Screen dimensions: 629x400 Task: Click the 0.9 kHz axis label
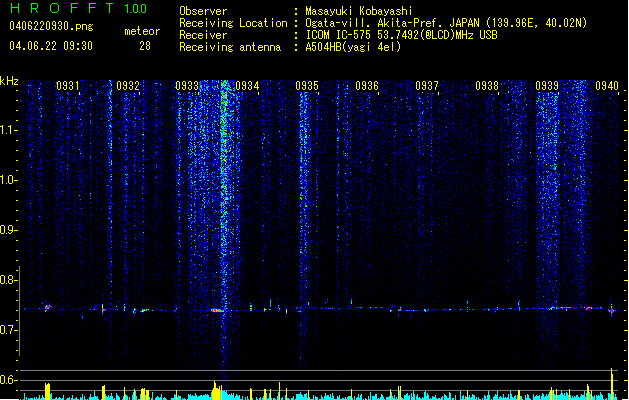tap(9, 230)
